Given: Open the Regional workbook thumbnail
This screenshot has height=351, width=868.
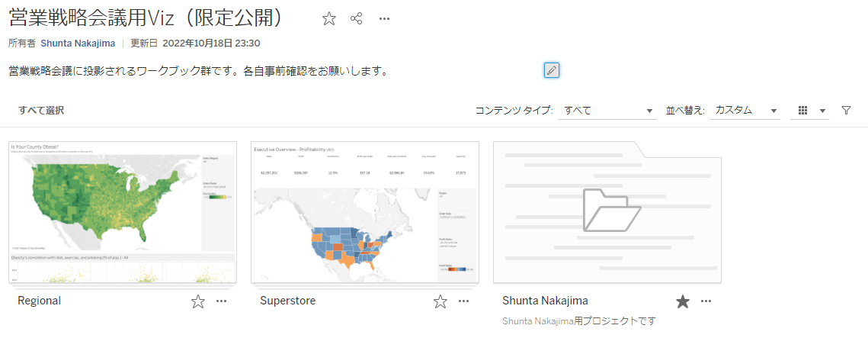Looking at the screenshot, I should coord(123,212).
